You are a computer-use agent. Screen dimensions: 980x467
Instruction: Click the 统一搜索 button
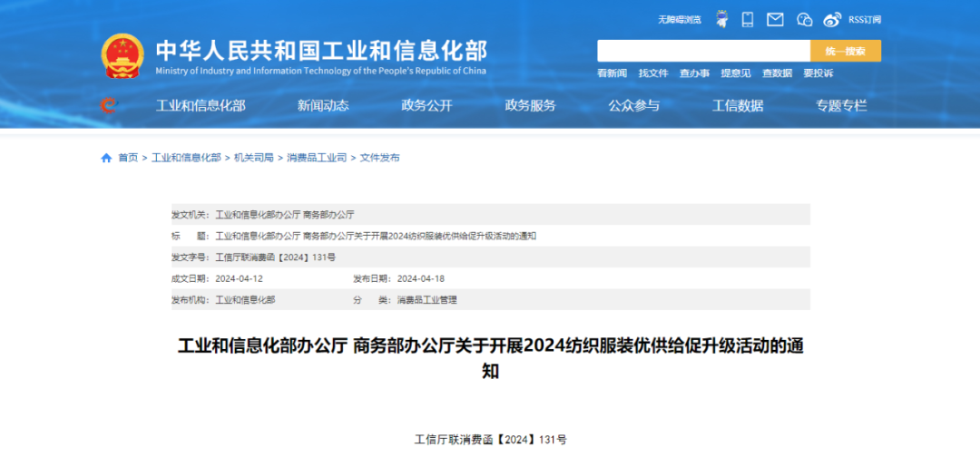[846, 51]
